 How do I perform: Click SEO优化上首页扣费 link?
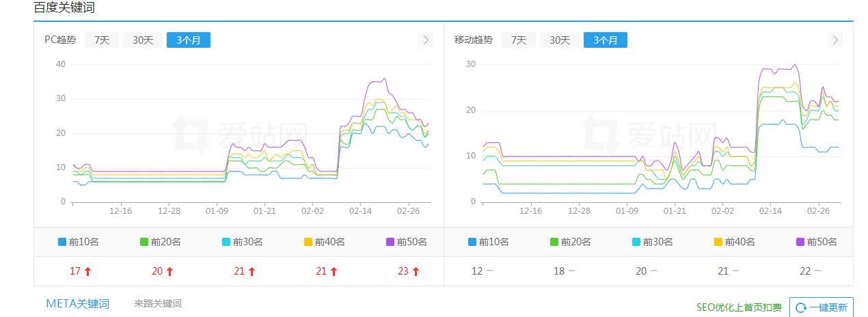click(x=739, y=308)
